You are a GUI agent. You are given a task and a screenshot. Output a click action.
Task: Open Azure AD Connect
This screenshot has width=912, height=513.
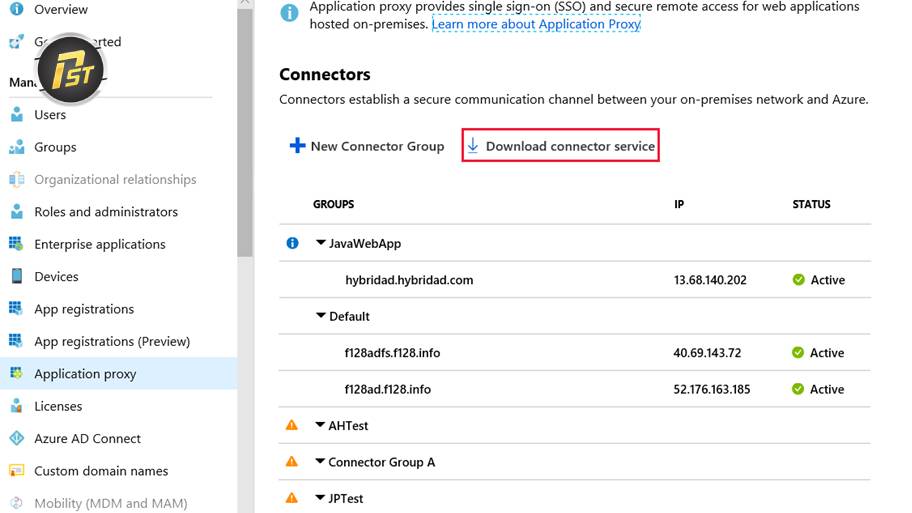pos(87,439)
